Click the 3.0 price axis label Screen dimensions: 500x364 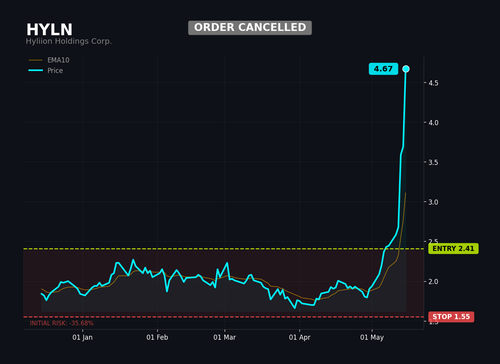click(433, 202)
